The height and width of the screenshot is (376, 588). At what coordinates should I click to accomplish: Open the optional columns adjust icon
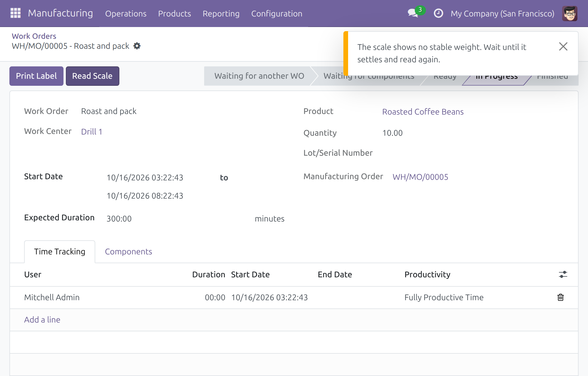pos(563,274)
